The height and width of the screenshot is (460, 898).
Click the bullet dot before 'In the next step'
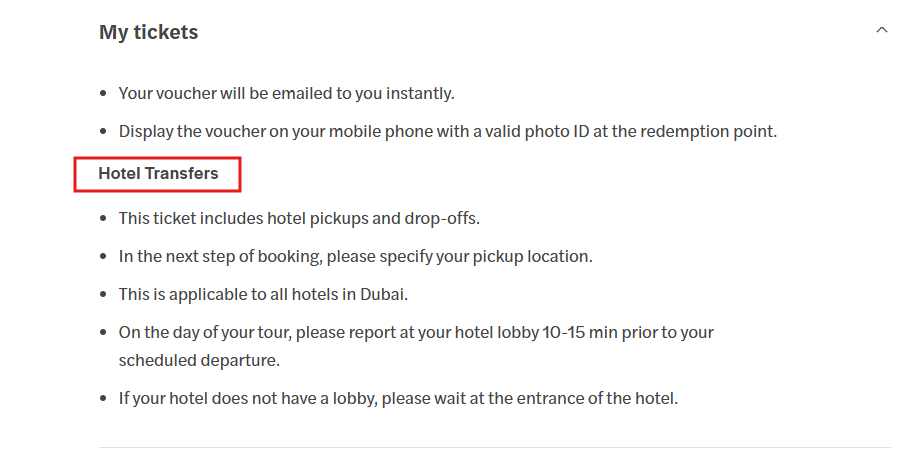pos(104,257)
